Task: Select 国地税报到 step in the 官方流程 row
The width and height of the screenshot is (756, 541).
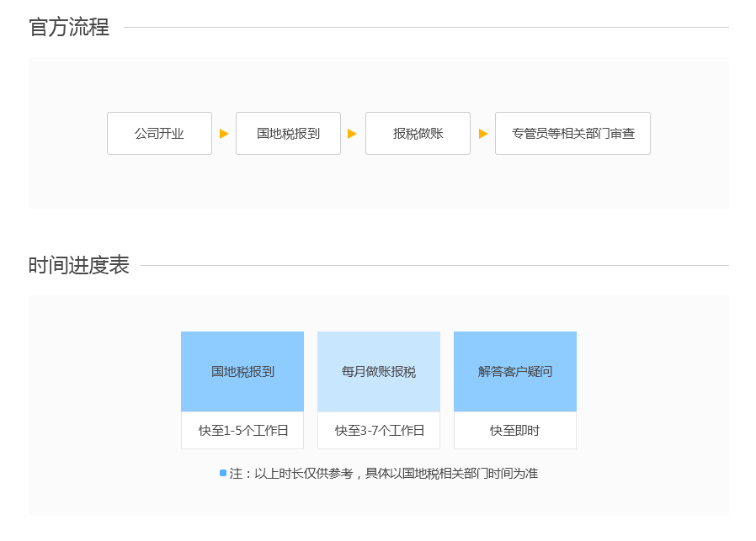Action: pos(288,133)
